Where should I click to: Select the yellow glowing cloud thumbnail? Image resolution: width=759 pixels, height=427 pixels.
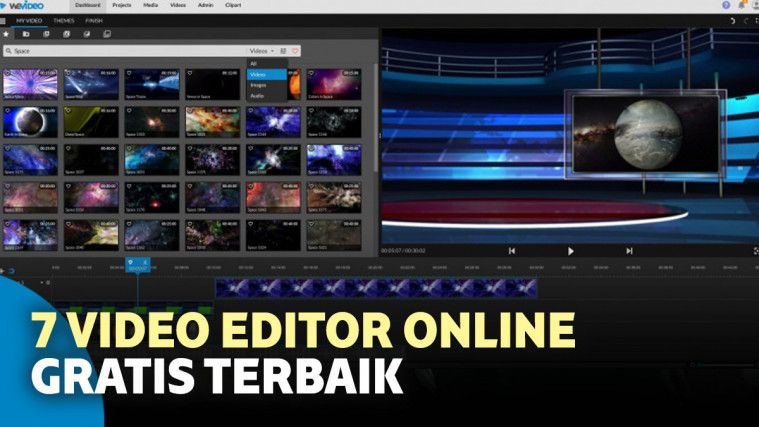tap(91, 235)
